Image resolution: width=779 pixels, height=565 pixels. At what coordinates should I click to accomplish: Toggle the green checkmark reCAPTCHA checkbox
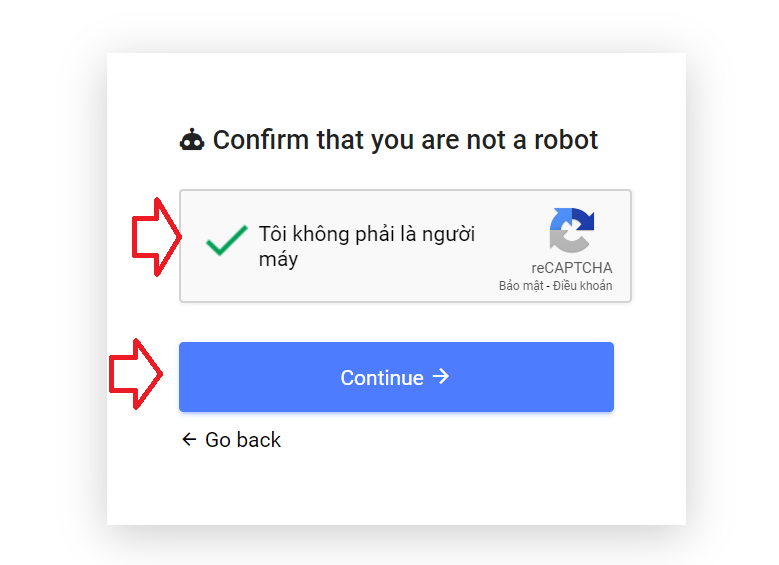coord(227,241)
